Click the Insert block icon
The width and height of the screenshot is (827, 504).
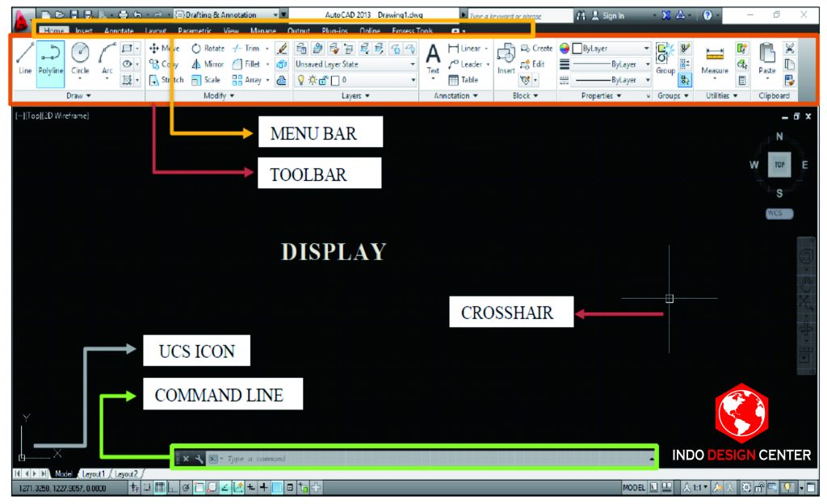(506, 58)
